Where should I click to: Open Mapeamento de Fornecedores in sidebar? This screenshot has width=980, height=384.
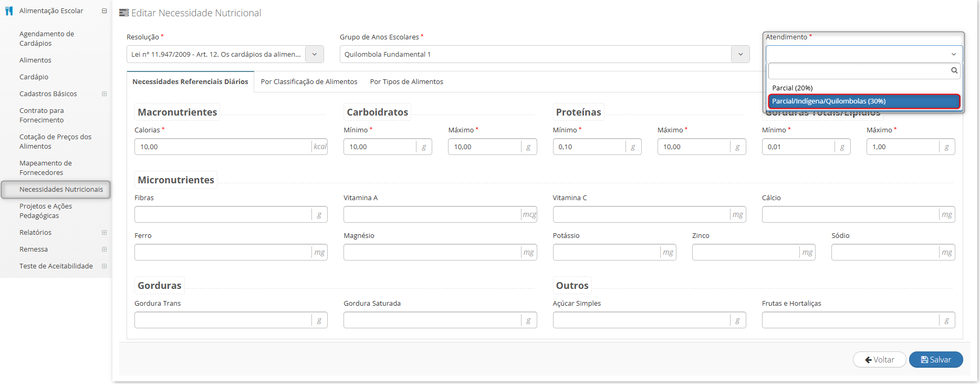(46, 168)
